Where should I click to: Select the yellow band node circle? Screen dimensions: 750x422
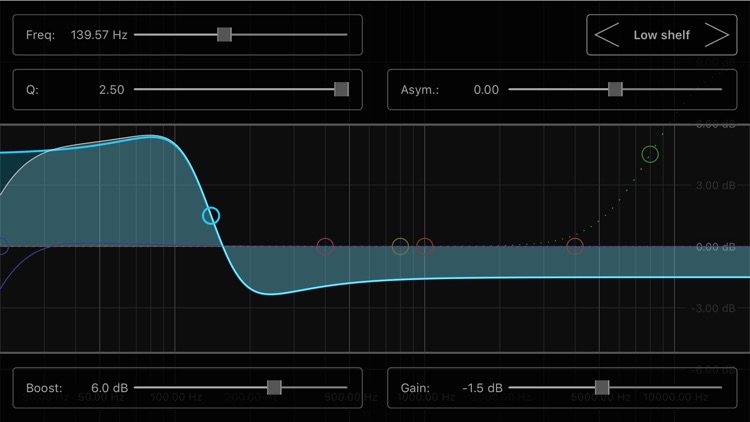coord(400,246)
